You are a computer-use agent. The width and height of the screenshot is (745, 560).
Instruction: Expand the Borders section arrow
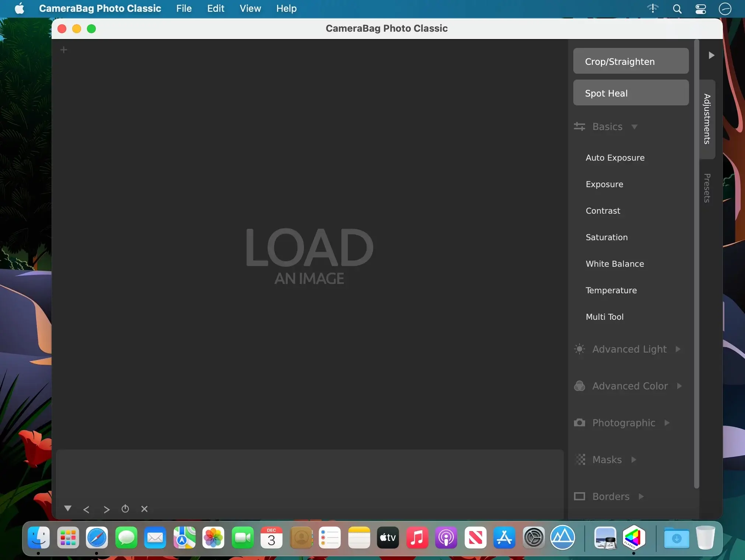point(641,496)
